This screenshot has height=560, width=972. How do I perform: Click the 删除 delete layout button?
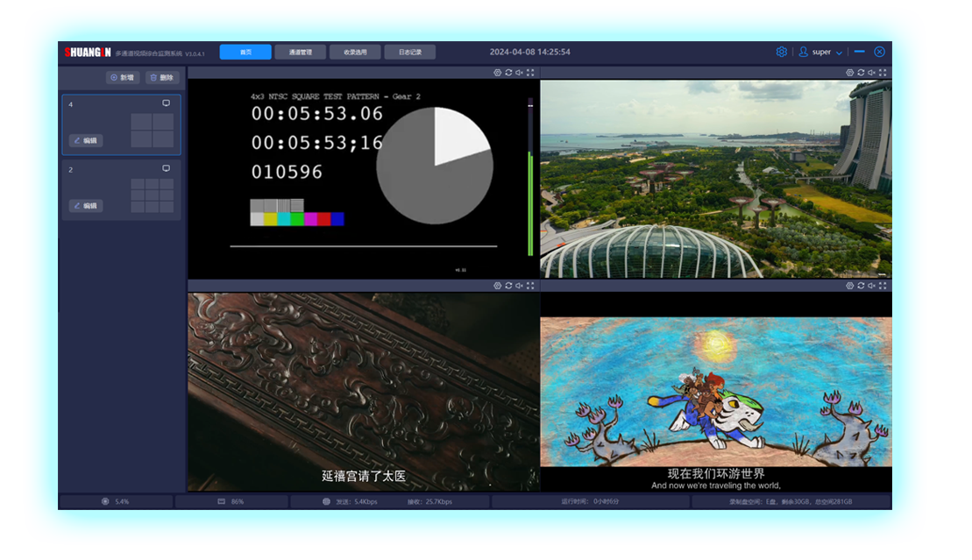click(162, 78)
